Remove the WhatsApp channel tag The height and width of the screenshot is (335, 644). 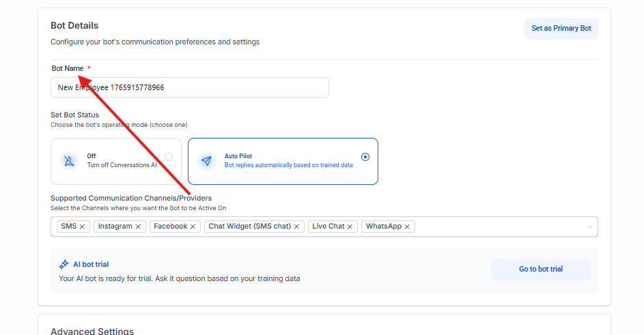coord(408,227)
